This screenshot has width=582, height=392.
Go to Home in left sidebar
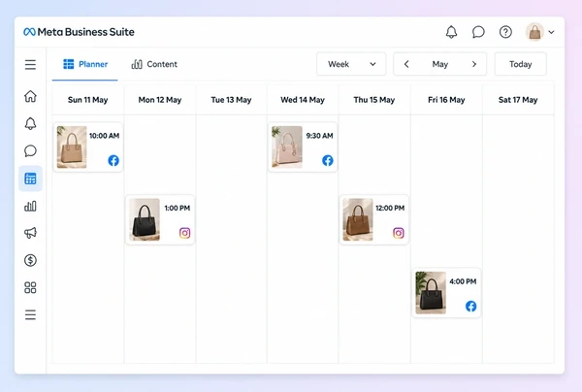(30, 96)
